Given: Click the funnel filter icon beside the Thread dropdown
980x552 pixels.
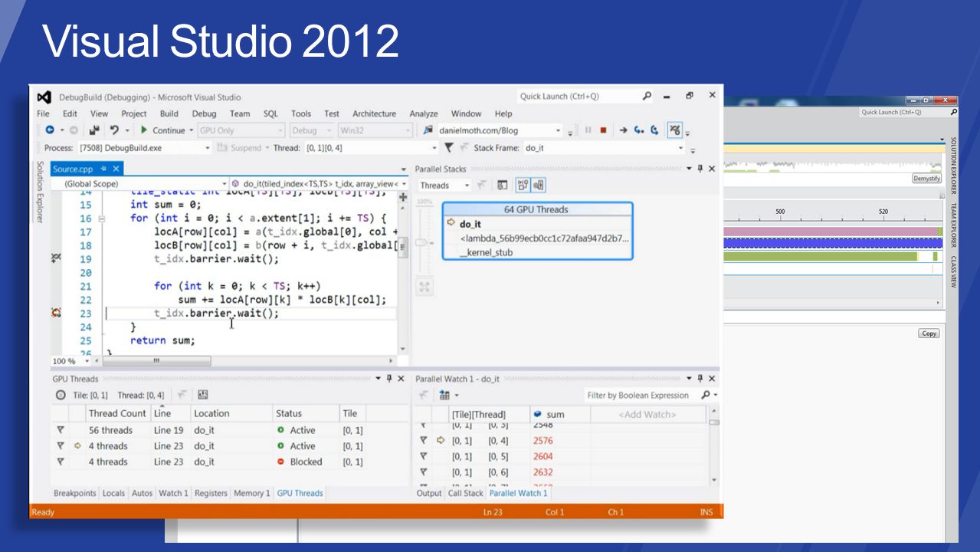Looking at the screenshot, I should coord(449,148).
